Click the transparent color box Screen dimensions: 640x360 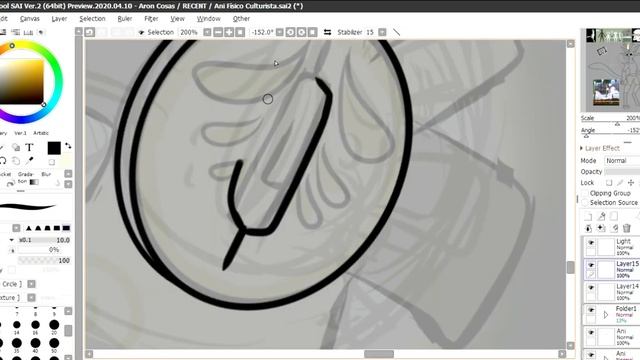tap(52, 162)
